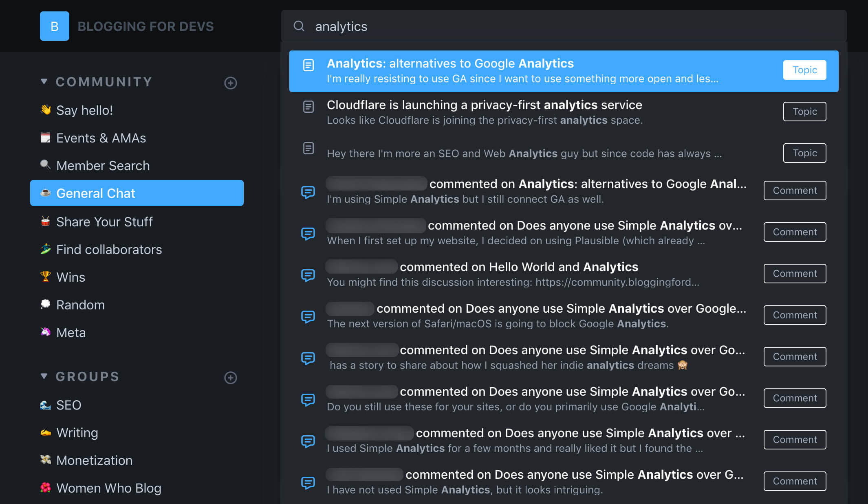
Task: Click the flower icon beside Women Who Blog
Action: point(46,487)
